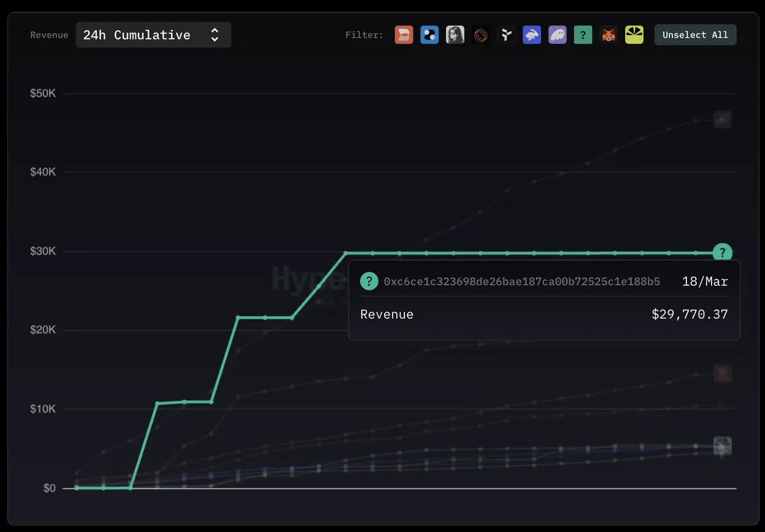Toggle the orange ring icon filter
Viewport: 765px width, 532px height.
(x=480, y=34)
